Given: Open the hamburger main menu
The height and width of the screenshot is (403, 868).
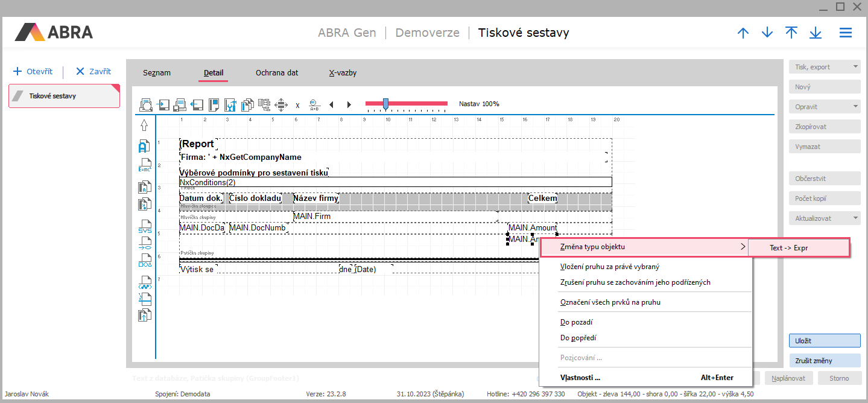Looking at the screenshot, I should [846, 33].
